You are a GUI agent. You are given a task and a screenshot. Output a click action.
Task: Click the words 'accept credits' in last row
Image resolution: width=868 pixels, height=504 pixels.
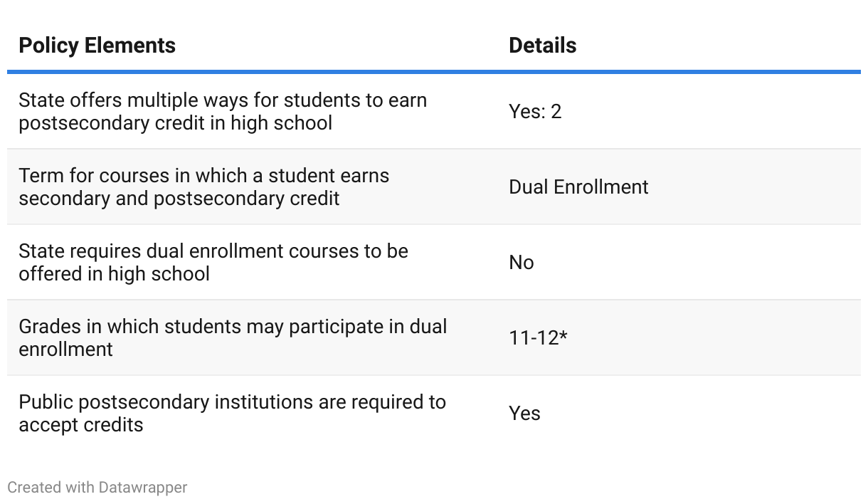(81, 425)
